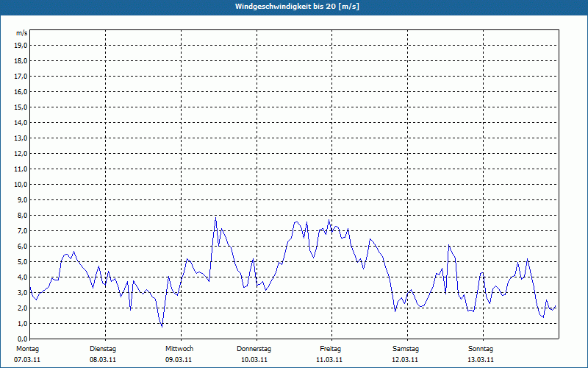Select the 3,0 y-axis value

(23, 292)
